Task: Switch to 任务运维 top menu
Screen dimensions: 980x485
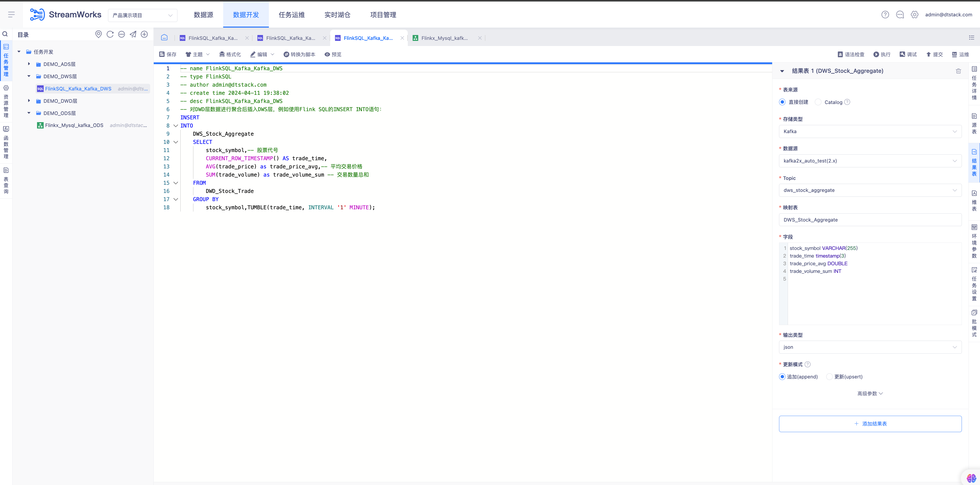Action: pyautogui.click(x=292, y=15)
